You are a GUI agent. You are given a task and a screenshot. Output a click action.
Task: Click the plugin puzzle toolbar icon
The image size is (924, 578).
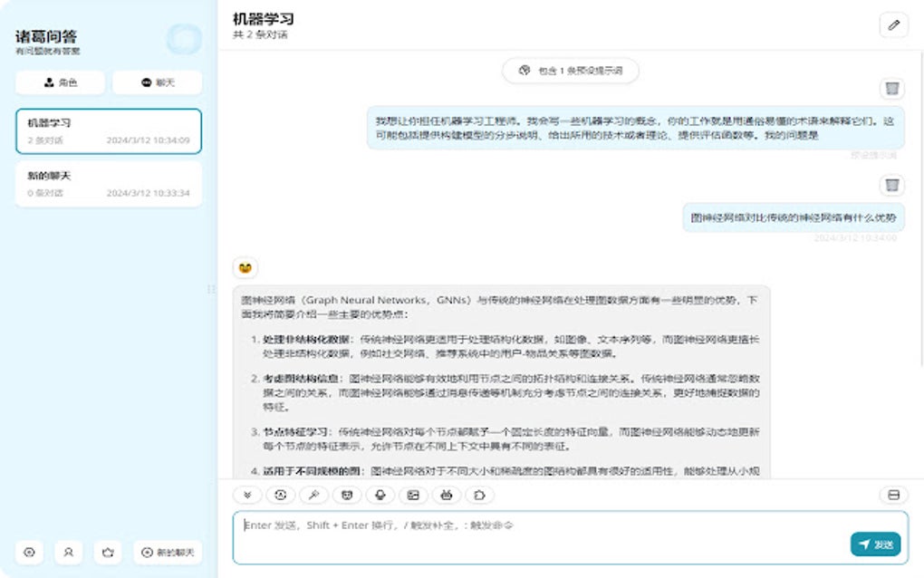[480, 495]
